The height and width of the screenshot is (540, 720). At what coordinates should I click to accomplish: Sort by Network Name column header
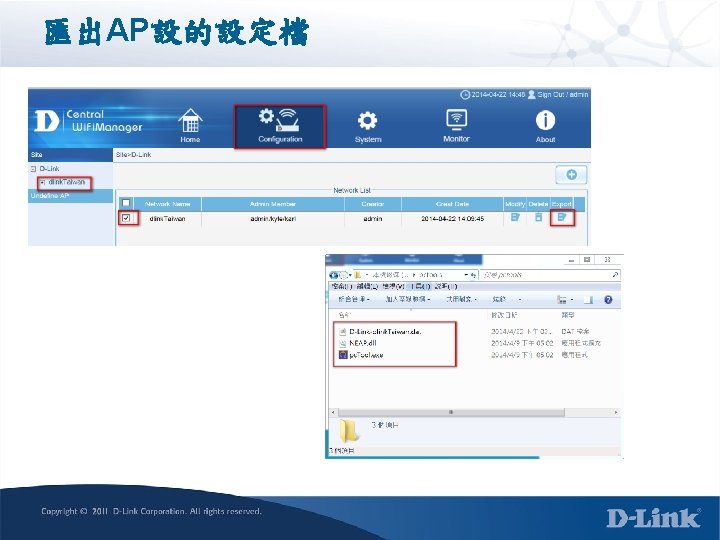click(167, 204)
